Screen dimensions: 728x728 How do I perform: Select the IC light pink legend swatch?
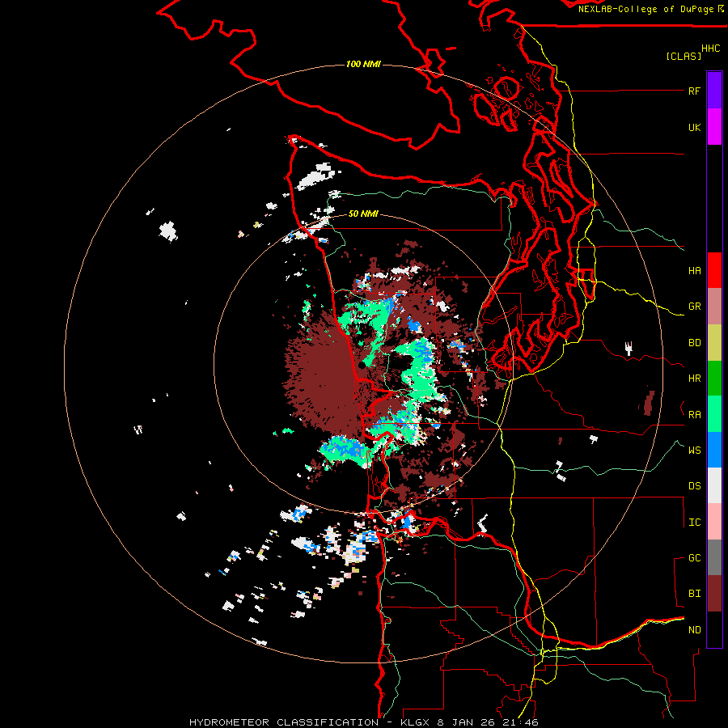click(714, 522)
